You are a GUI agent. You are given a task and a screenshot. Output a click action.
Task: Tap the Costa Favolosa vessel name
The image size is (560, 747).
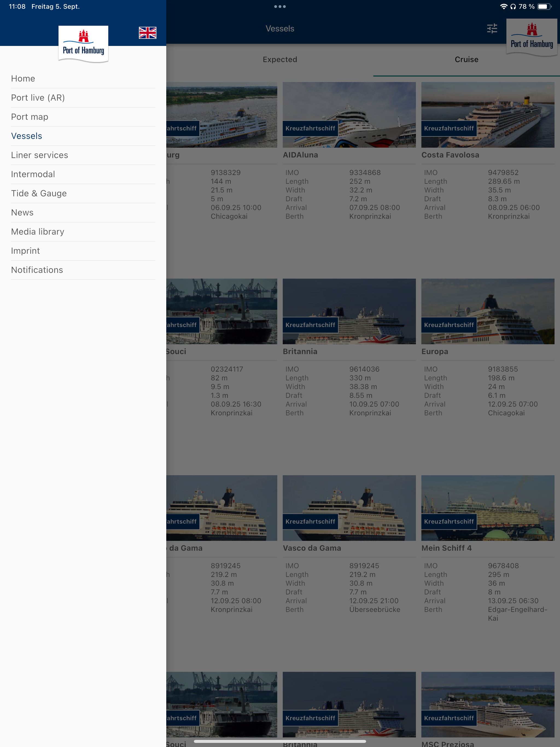pos(450,155)
